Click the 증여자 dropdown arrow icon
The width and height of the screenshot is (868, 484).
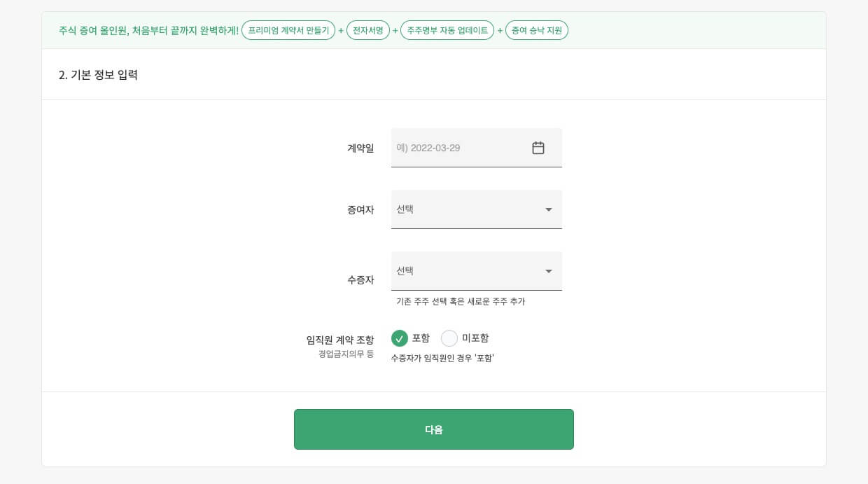click(549, 209)
